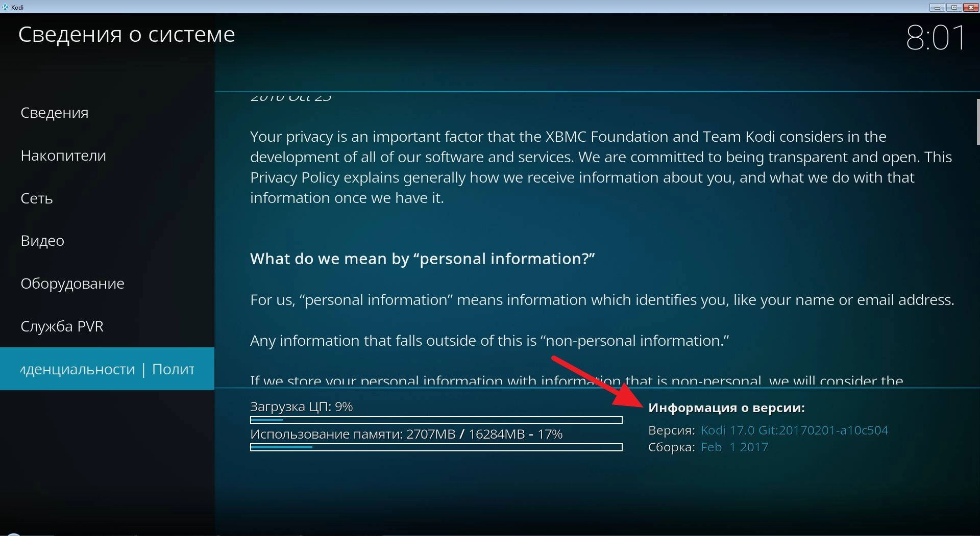Click the sentence starting For us, personal information
This screenshot has width=980, height=536.
(602, 300)
